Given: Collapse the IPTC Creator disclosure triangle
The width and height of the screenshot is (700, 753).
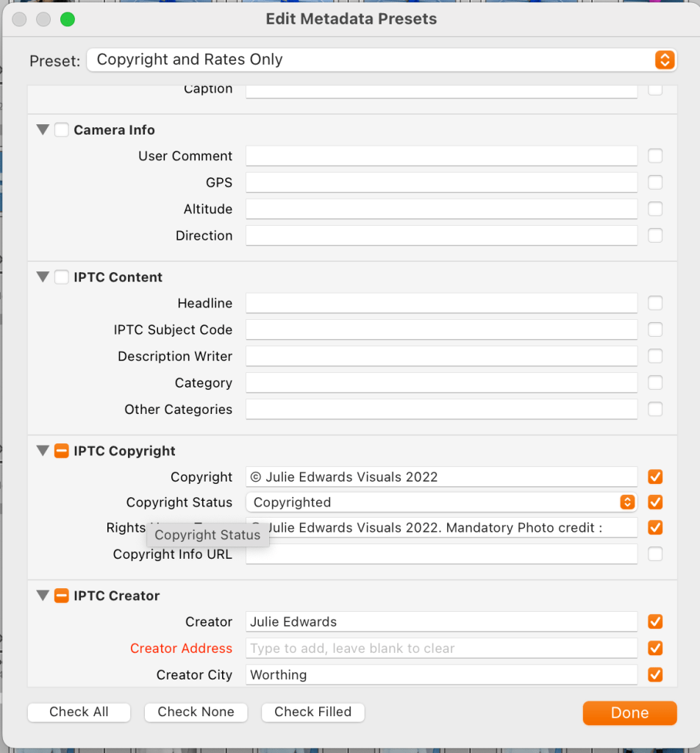Looking at the screenshot, I should pyautogui.click(x=43, y=596).
